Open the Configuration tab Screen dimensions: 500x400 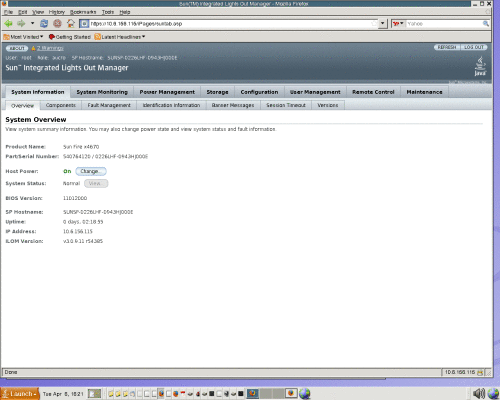pos(259,92)
